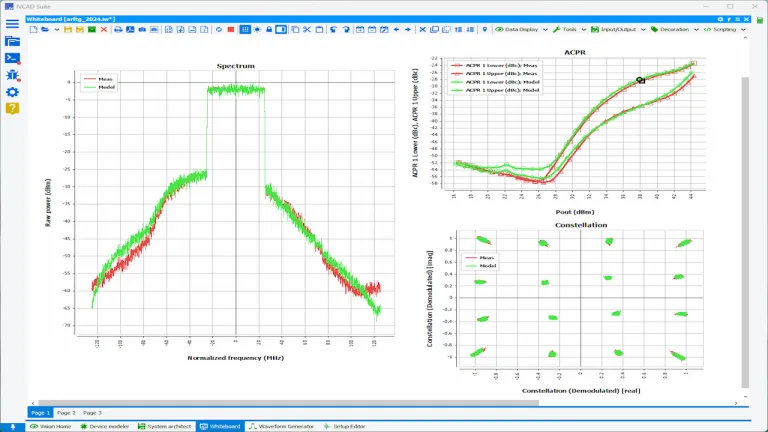Click the scissors cut icon
Viewport: 768px width, 432px height.
[x=307, y=29]
